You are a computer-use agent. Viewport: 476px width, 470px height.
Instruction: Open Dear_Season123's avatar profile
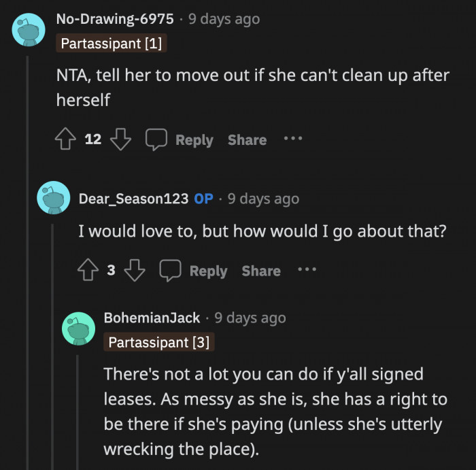pos(53,198)
